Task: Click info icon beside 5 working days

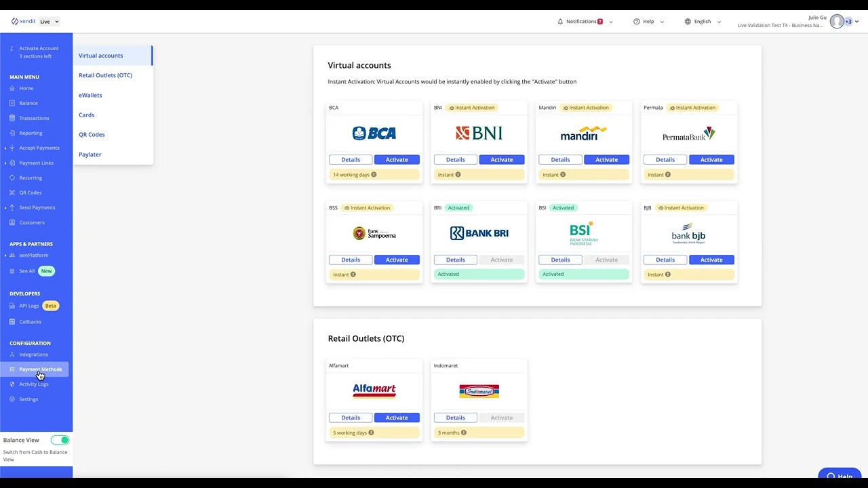Action: (371, 432)
